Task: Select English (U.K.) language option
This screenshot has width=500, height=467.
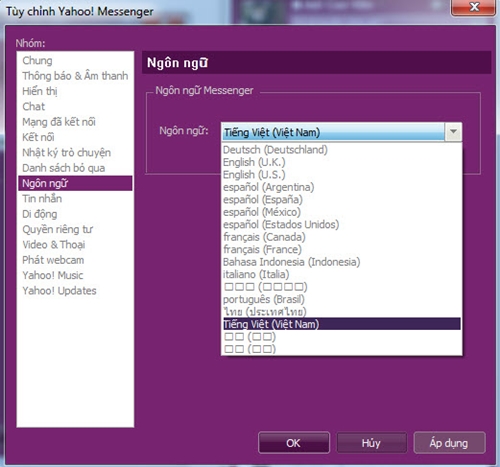Action: [x=341, y=162]
